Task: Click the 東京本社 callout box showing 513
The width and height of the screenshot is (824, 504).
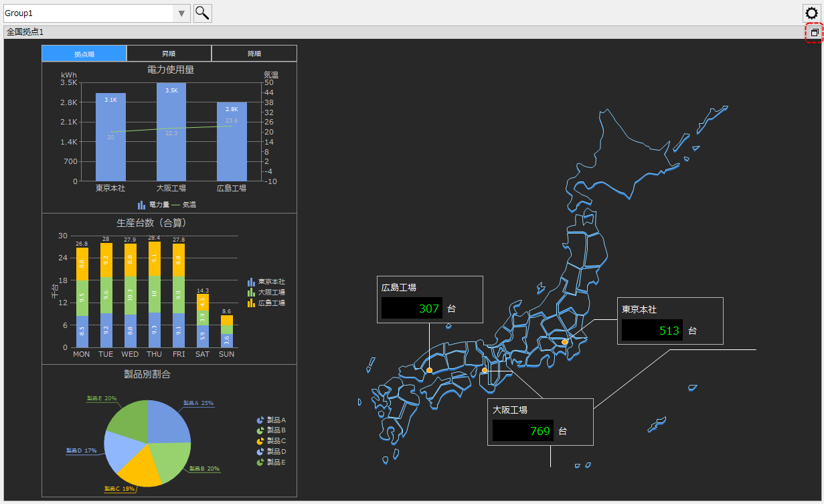Action: [669, 321]
